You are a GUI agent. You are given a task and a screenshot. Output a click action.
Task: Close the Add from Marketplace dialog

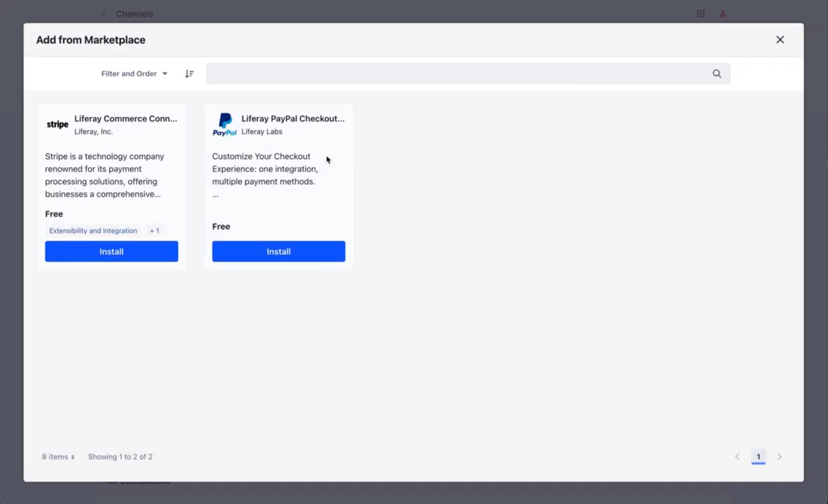(x=780, y=40)
